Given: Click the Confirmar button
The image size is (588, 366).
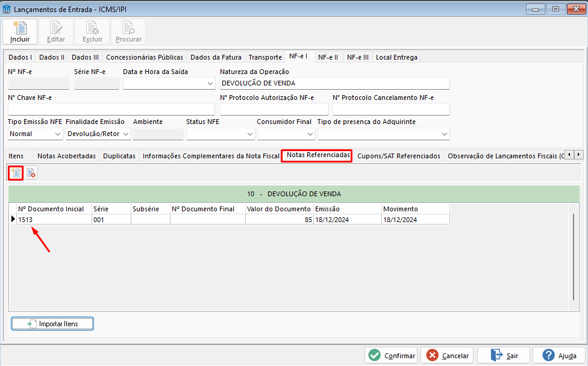Looking at the screenshot, I should tap(391, 356).
